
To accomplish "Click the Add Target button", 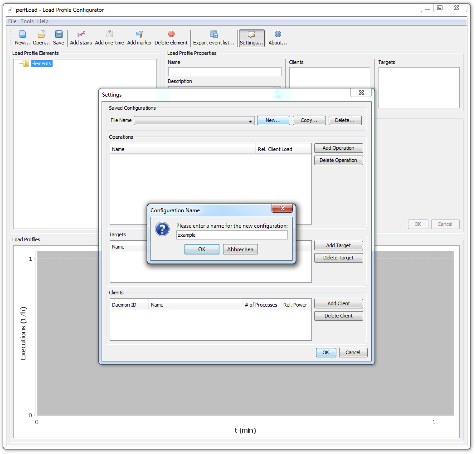I will pyautogui.click(x=338, y=246).
